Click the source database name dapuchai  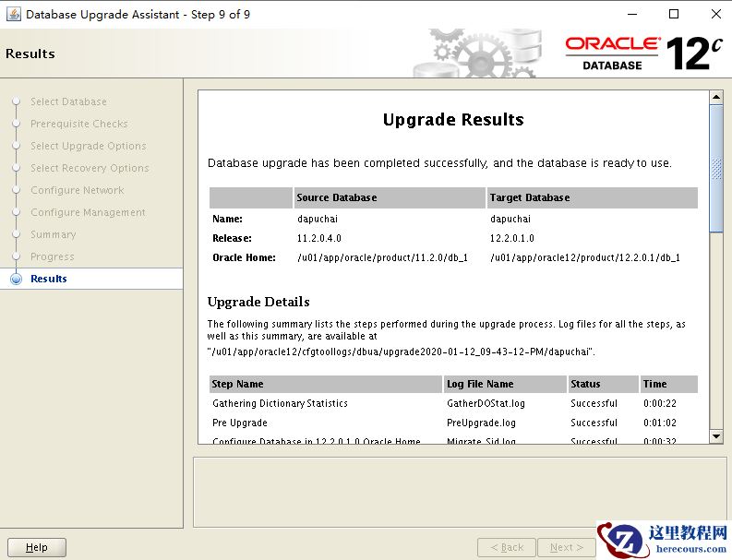point(317,219)
